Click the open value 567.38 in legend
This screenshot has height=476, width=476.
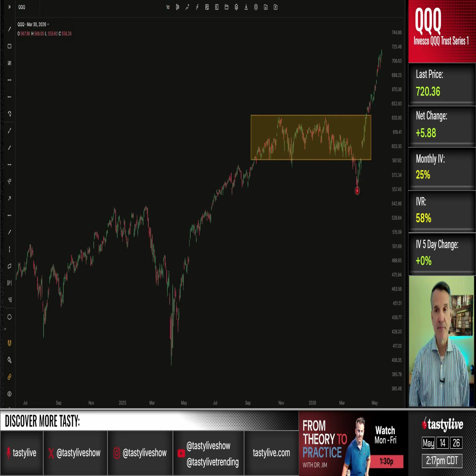25,33
